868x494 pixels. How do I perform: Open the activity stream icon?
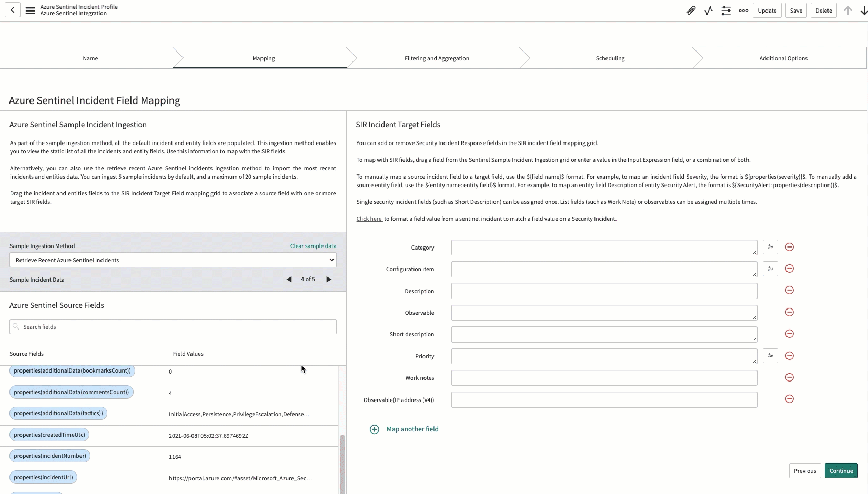[x=709, y=11]
